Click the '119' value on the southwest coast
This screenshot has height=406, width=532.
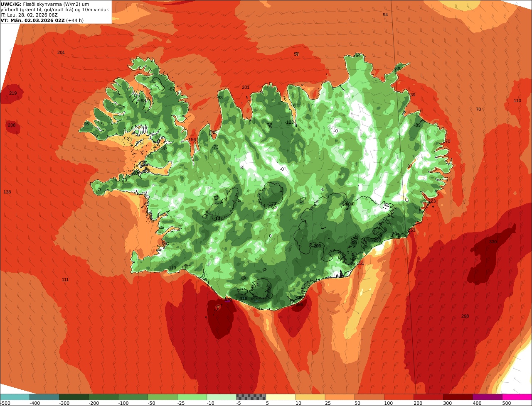172,268
